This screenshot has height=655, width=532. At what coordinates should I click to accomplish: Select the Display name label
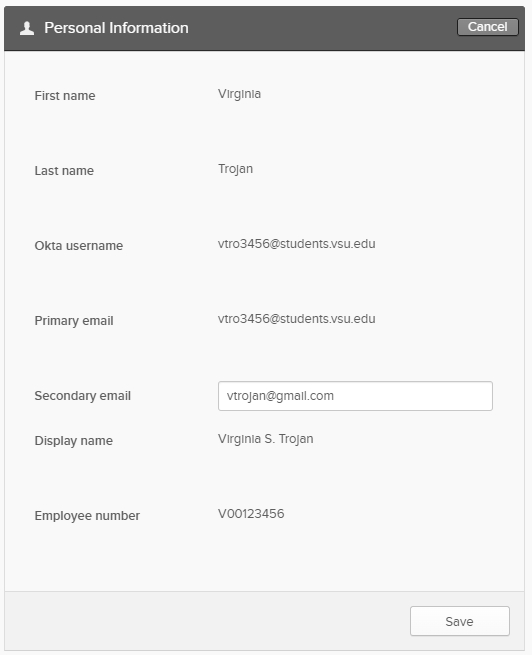pos(73,441)
